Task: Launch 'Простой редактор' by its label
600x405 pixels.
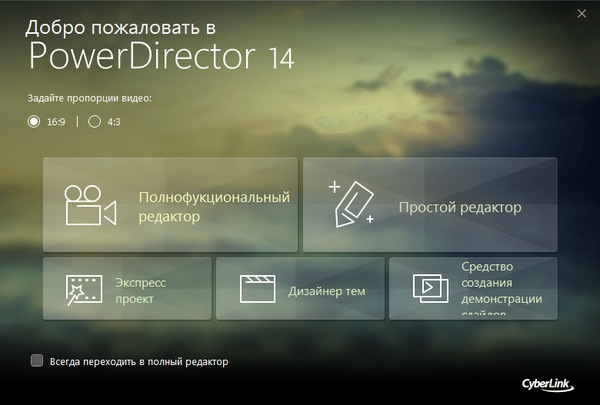Action: (x=460, y=208)
